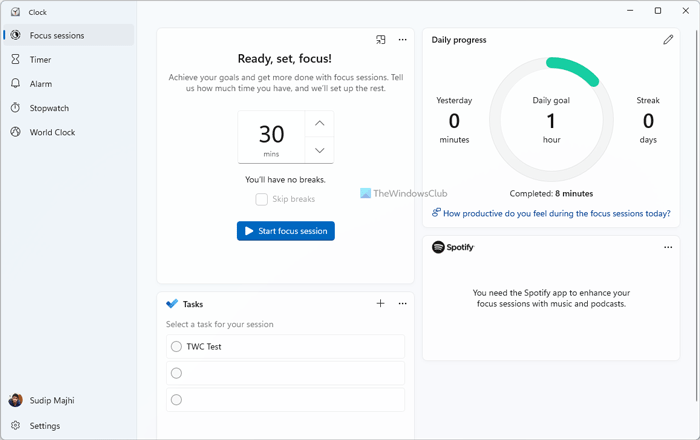Image resolution: width=700 pixels, height=440 pixels.
Task: Select the TWC Test task radio
Action: click(177, 347)
